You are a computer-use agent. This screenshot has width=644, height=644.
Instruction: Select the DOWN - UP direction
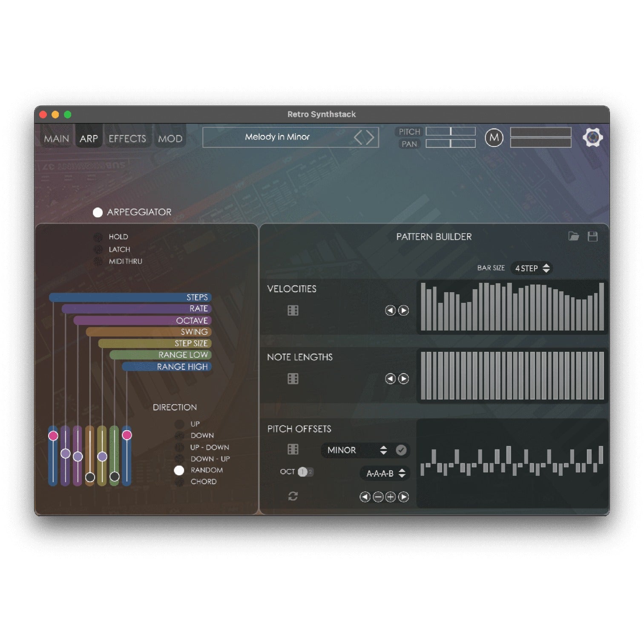(x=179, y=459)
